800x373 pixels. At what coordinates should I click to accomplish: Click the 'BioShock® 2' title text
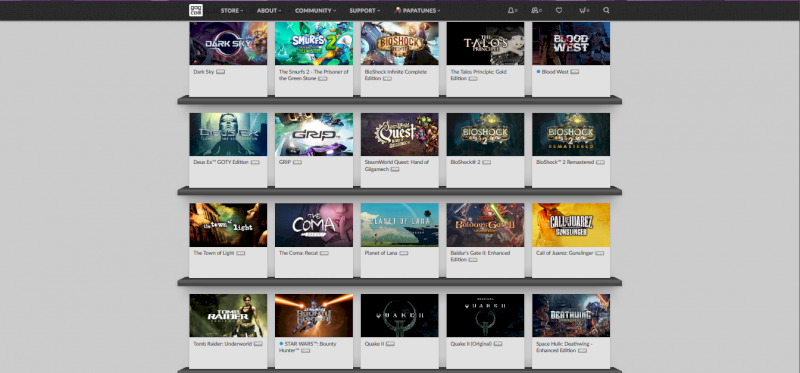click(x=465, y=162)
